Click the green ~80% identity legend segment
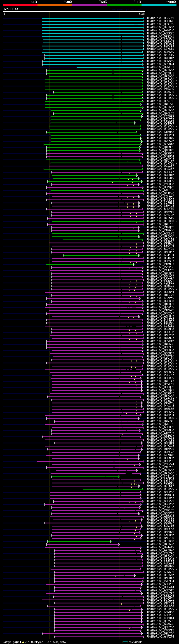179x644 pixels. tap(124, 5)
